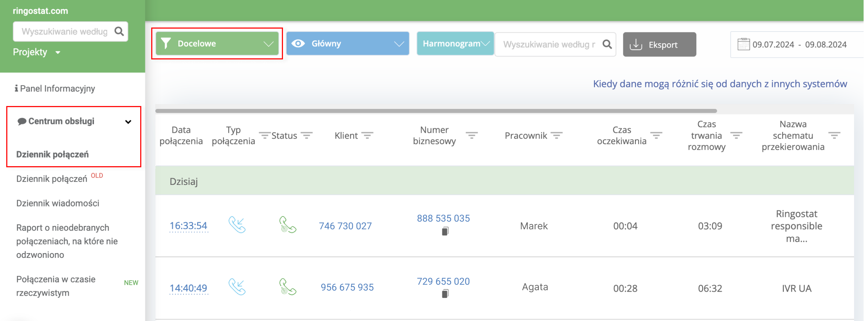Viewport: 868px width, 321px height.
Task: Open filter for Czas trwania rozmowy column
Action: tap(736, 135)
